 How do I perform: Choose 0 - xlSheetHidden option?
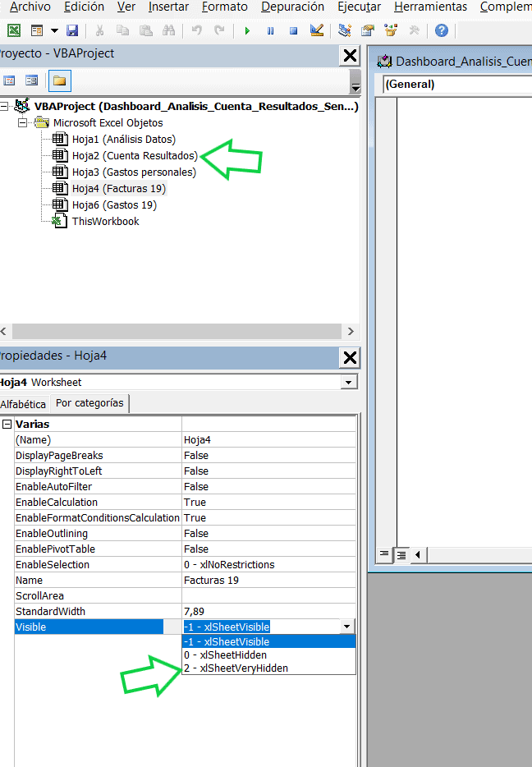(x=269, y=655)
